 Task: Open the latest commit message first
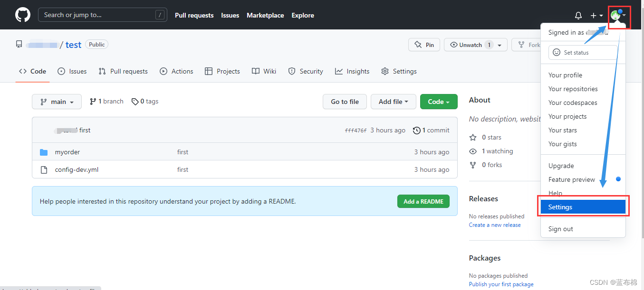pyautogui.click(x=85, y=130)
